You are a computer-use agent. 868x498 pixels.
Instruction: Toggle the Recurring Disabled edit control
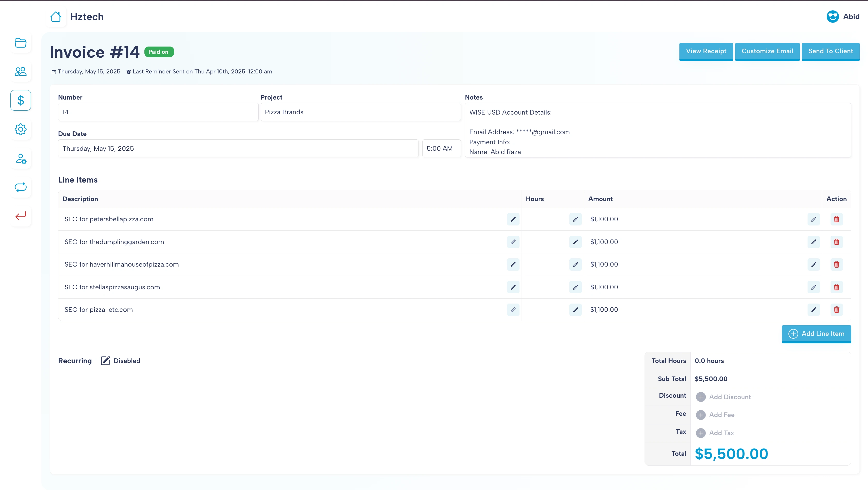coord(106,360)
